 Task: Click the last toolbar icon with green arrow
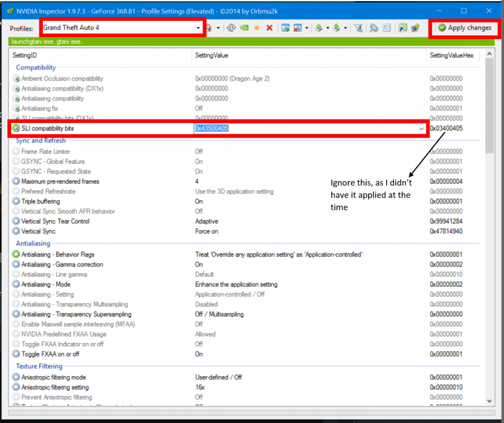coord(415,28)
